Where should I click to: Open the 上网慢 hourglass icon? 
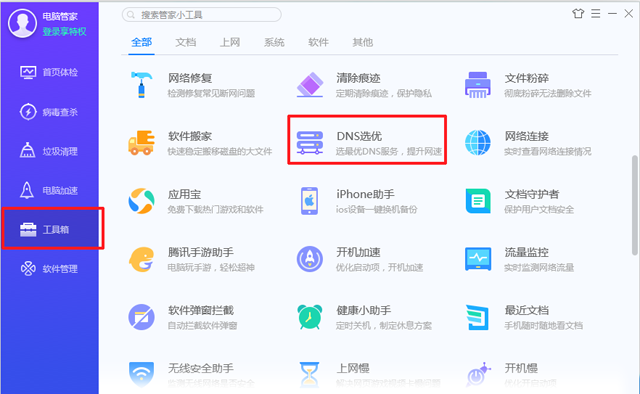pyautogui.click(x=309, y=374)
